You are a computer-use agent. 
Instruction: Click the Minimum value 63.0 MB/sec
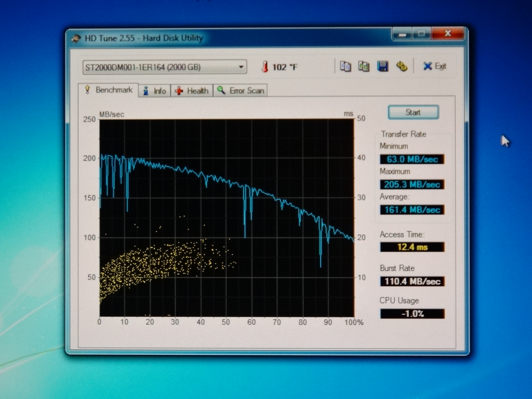(412, 159)
